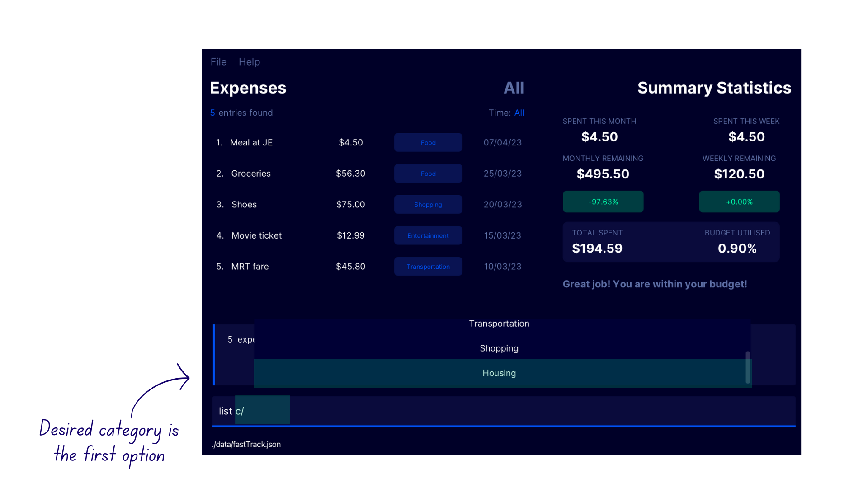
Task: Click the $75.00 amount
Action: 350,205
